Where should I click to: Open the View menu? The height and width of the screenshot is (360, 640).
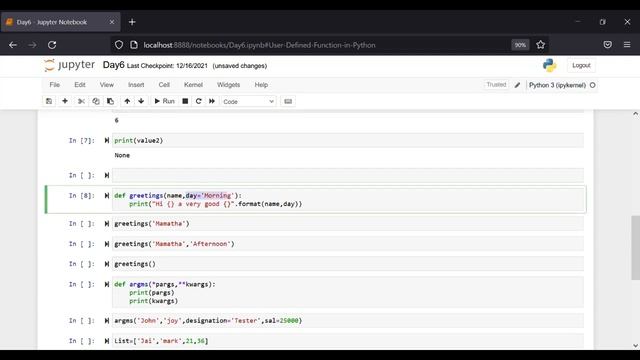pyautogui.click(x=107, y=85)
